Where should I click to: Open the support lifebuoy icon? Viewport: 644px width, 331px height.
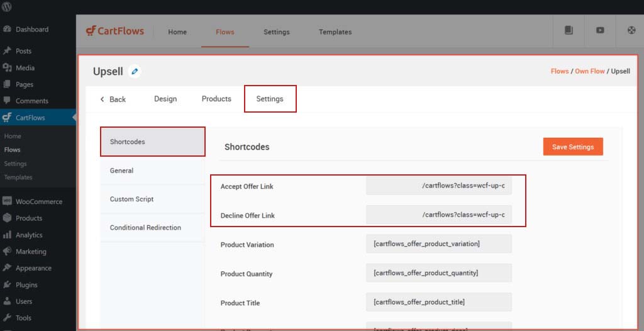pos(631,30)
